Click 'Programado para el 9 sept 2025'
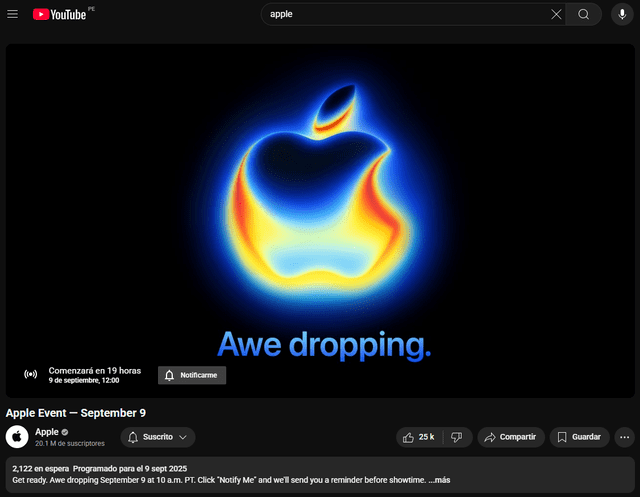Screen dimensions: 640x497 click(130, 468)
